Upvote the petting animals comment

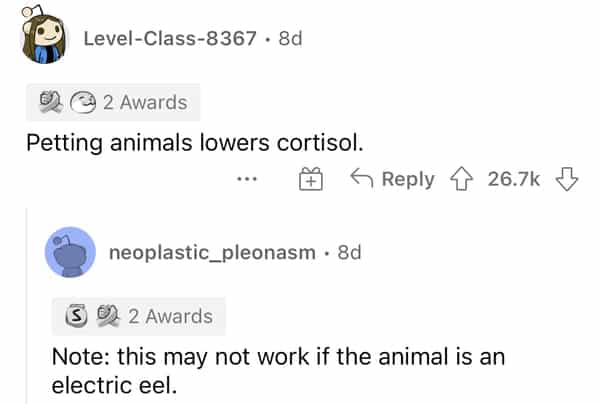[x=461, y=179]
